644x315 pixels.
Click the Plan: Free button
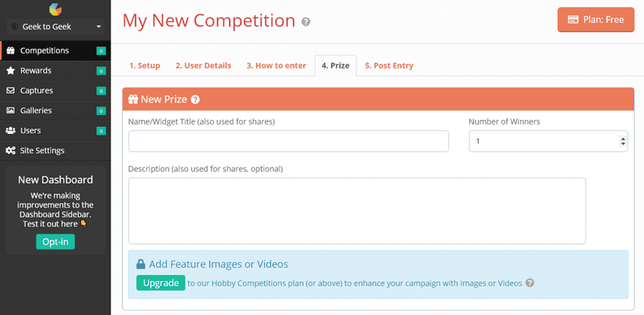click(596, 20)
